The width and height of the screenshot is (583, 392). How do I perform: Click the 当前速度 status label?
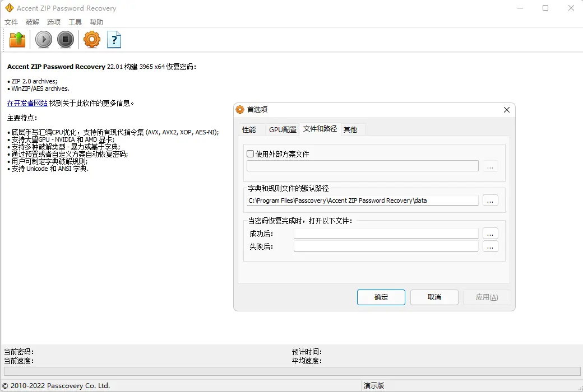coord(18,361)
